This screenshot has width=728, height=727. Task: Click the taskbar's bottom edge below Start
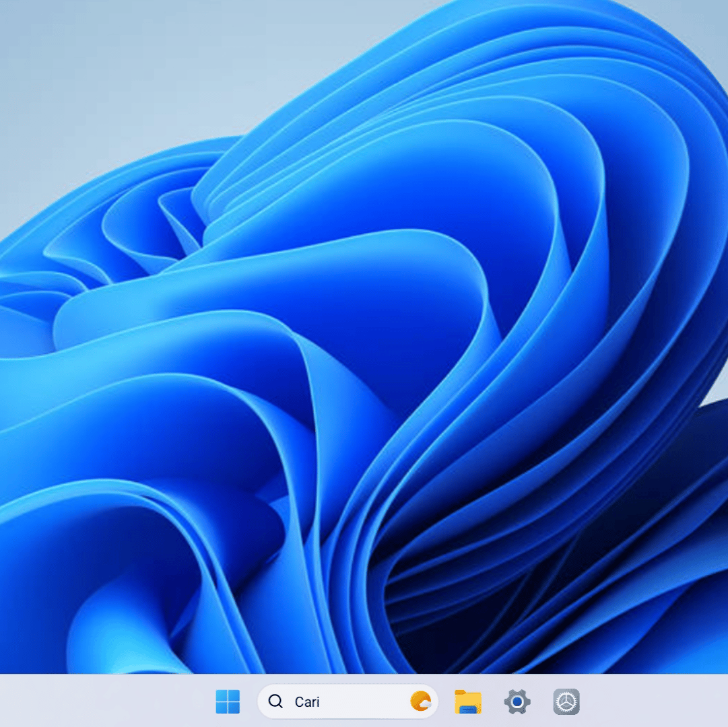[228, 724]
